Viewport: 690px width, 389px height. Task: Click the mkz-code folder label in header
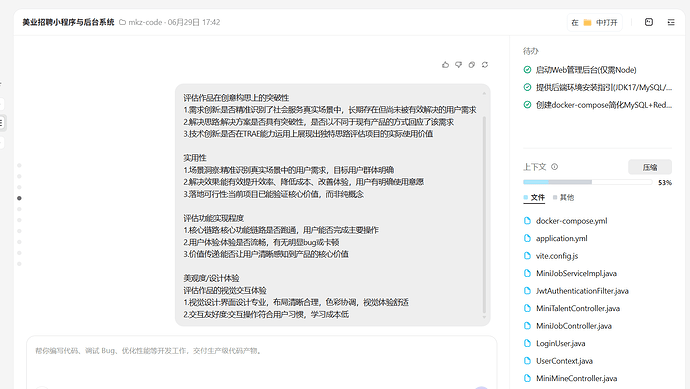tap(145, 22)
